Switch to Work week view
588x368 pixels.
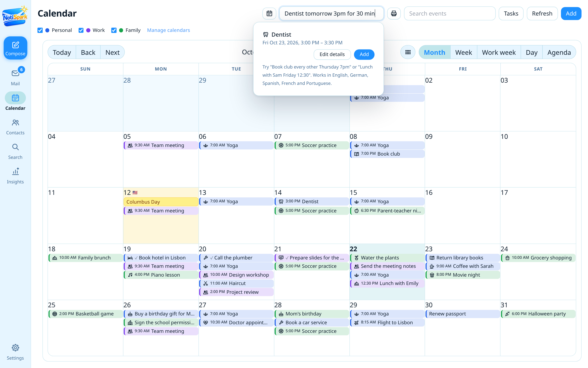[x=499, y=52]
